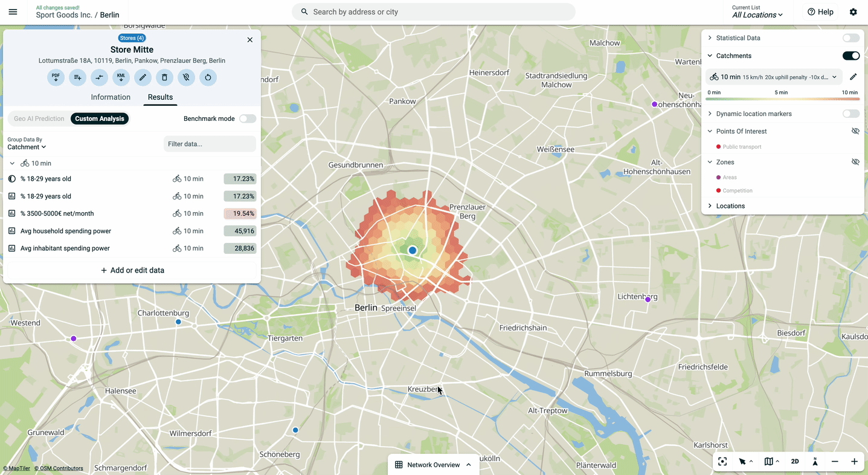The height and width of the screenshot is (475, 868).
Task: Enable the Statistical Data toggle
Action: [x=851, y=38]
